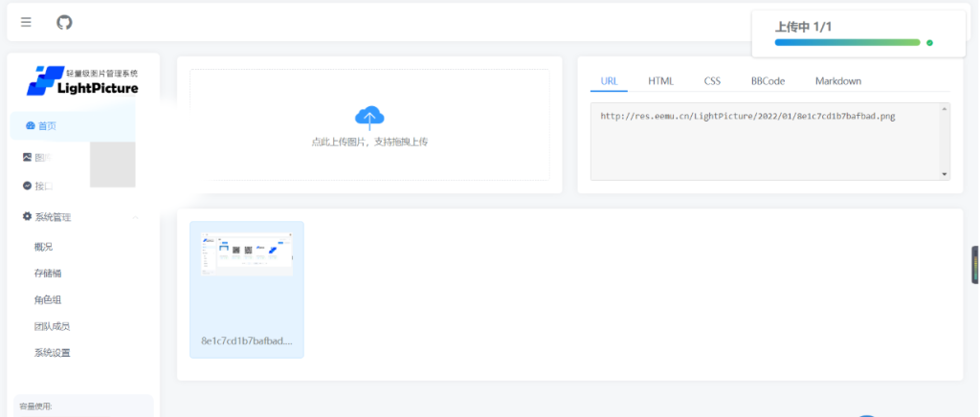Click the LightPicture logo
Screen dimensions: 980x417
click(x=82, y=81)
